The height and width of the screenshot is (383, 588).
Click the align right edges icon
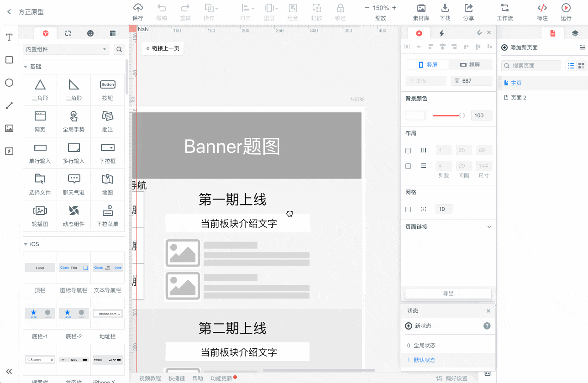(x=454, y=47)
